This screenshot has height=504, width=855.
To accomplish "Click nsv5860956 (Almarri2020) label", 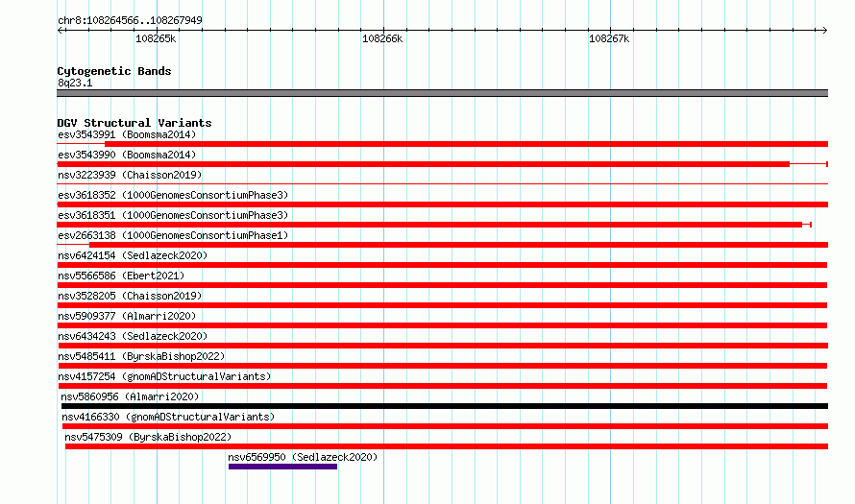I will click(x=130, y=396).
